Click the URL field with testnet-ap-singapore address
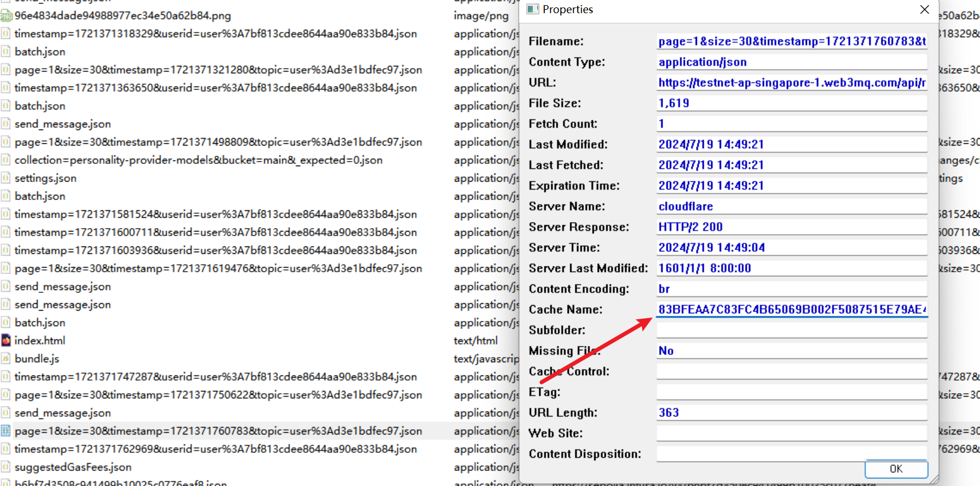Viewport: 980px width, 486px height. 791,83
